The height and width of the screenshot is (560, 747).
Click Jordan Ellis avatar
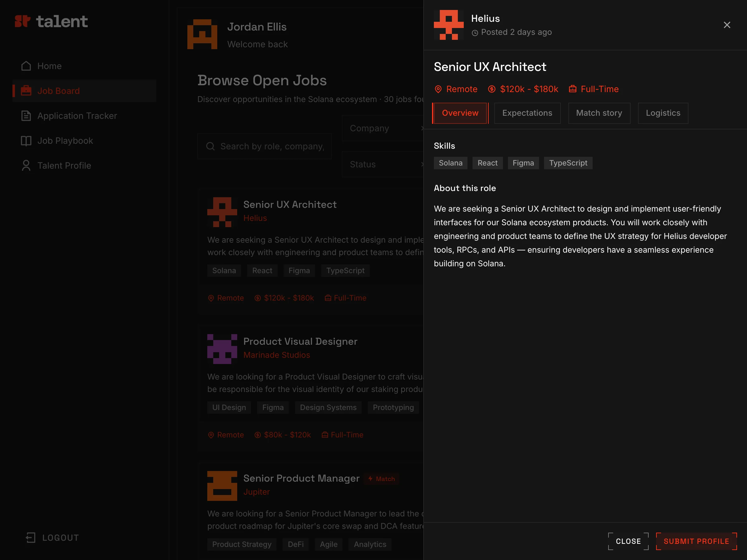[x=202, y=35]
